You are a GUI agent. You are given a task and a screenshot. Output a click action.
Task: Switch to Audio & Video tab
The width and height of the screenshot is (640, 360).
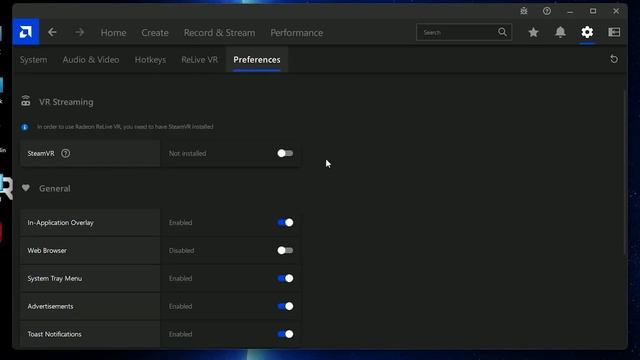tap(91, 60)
